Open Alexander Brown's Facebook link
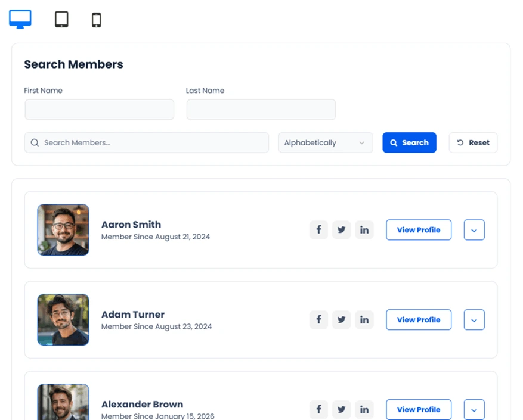This screenshot has width=523, height=420. 318,410
